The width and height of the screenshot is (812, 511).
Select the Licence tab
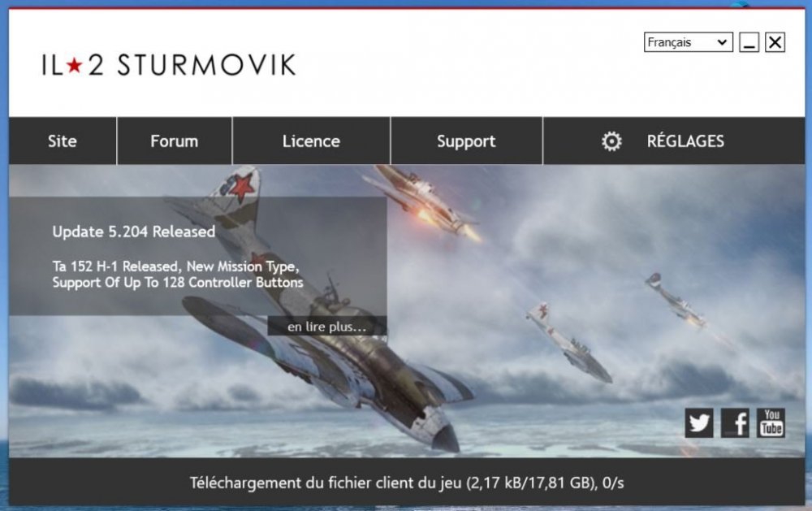pyautogui.click(x=311, y=141)
